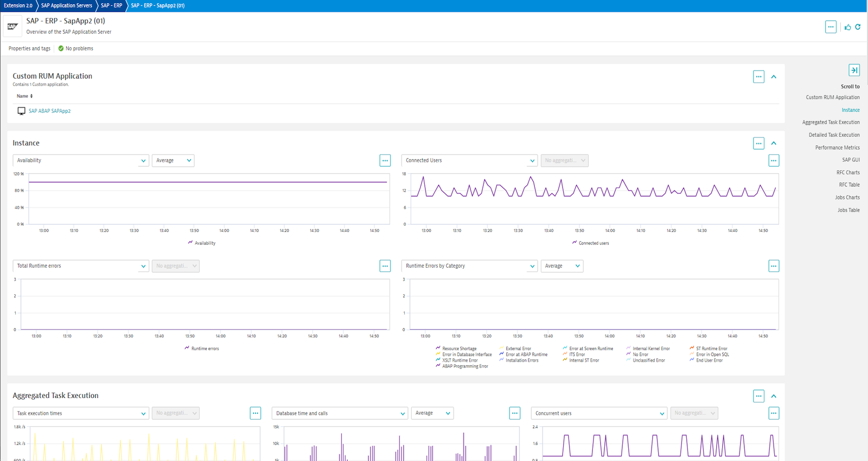Open the SAP ABAP SAPApp2 link

[49, 111]
